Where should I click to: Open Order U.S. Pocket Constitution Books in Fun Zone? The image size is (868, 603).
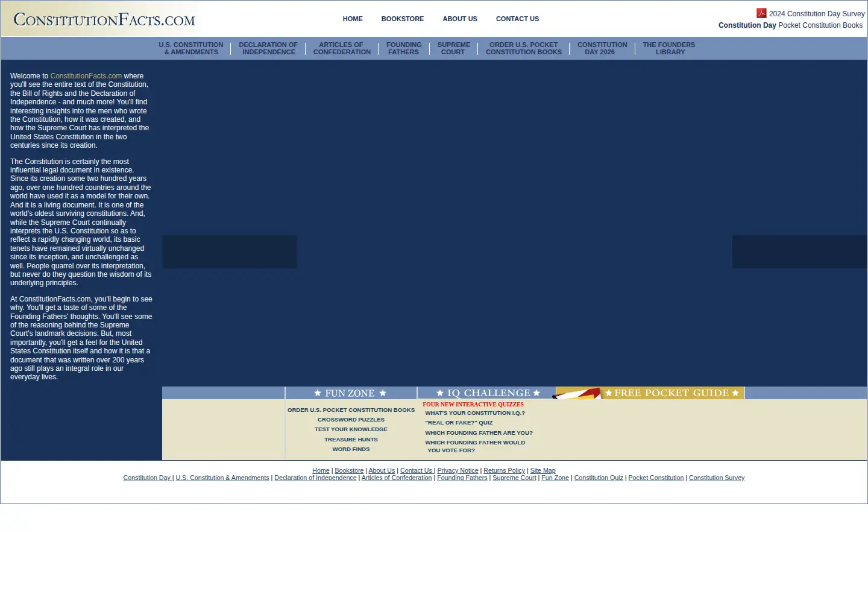(351, 410)
